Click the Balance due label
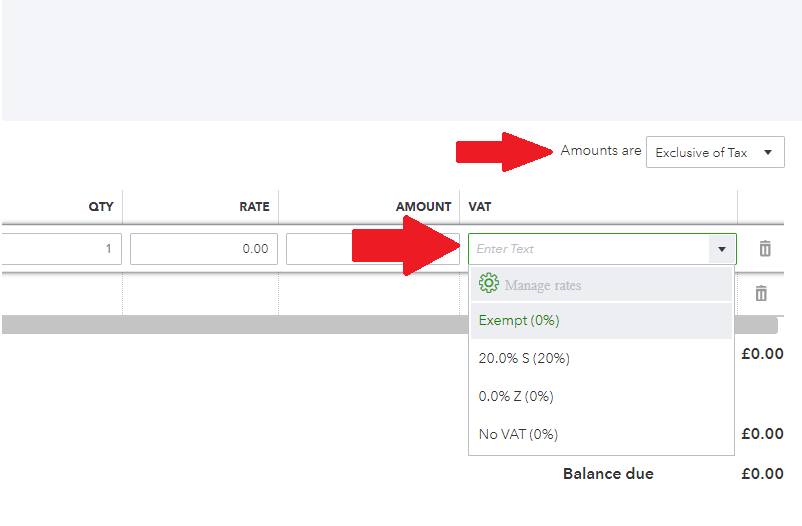Viewport: 802px width, 526px height. (x=608, y=473)
